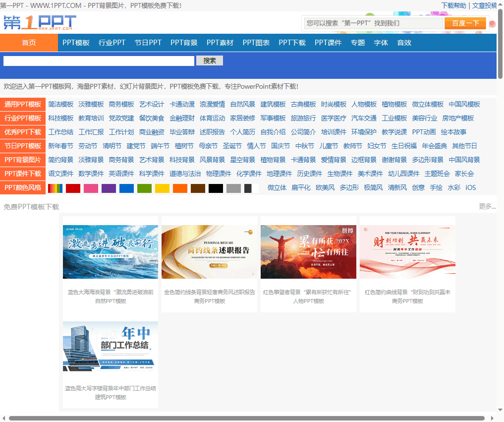Open the red mountain climber template thumbnail
The height and width of the screenshot is (422, 504).
click(x=308, y=252)
